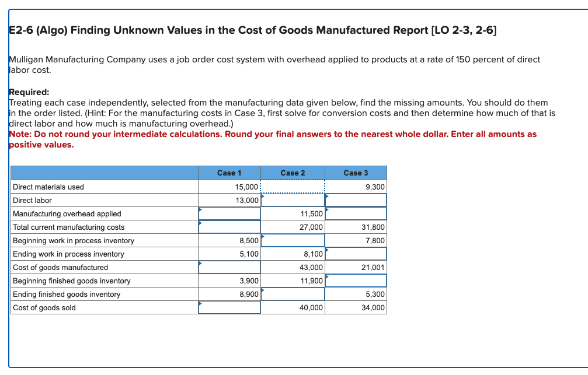Viewport: 588px width, 375px height.
Task: Click the Direct labor row label
Action: click(32, 201)
